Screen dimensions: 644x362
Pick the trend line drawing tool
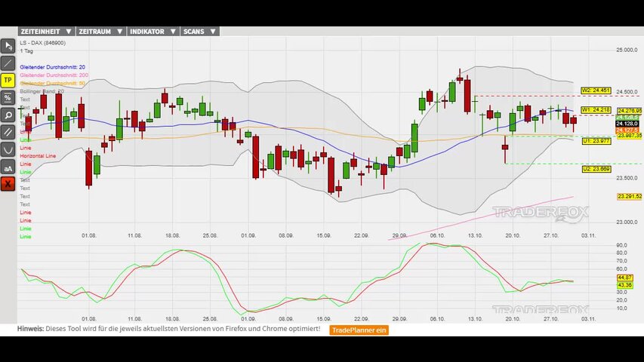pos(8,63)
